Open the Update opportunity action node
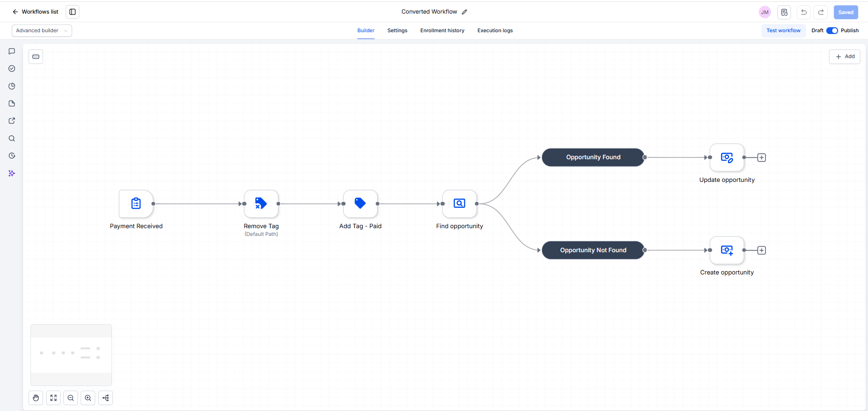 coord(727,157)
